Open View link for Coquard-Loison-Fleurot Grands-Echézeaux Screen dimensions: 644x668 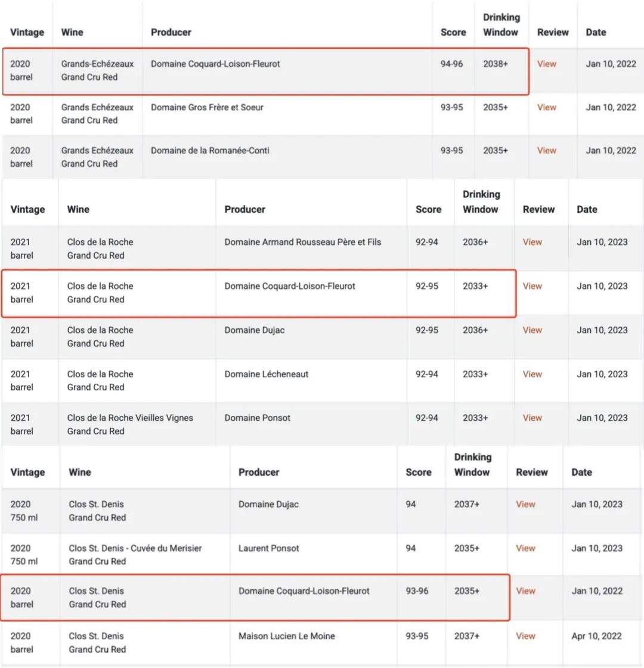(546, 64)
